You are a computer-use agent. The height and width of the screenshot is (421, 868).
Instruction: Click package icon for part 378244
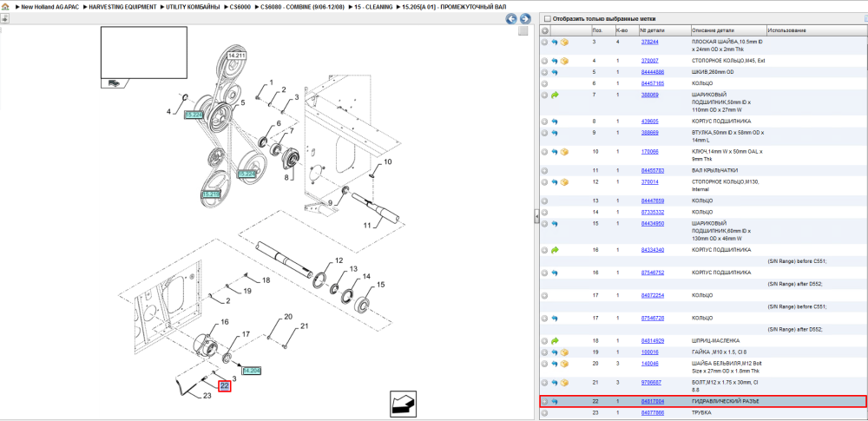[x=565, y=42]
